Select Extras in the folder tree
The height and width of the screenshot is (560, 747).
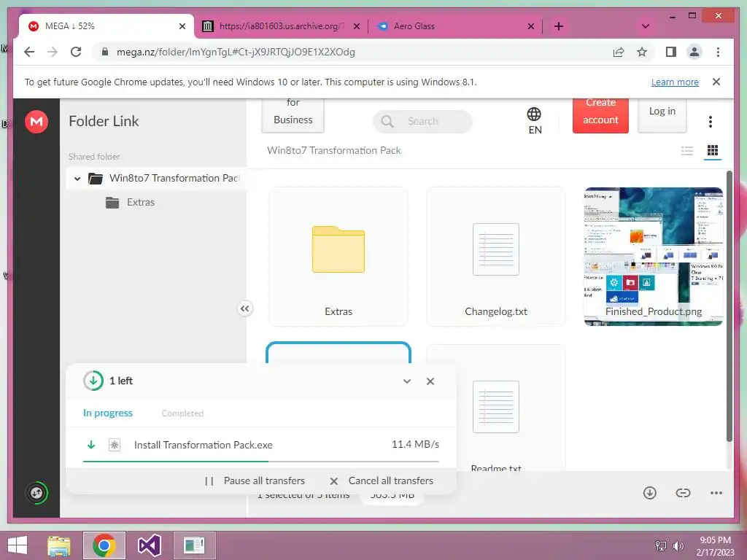click(x=141, y=203)
